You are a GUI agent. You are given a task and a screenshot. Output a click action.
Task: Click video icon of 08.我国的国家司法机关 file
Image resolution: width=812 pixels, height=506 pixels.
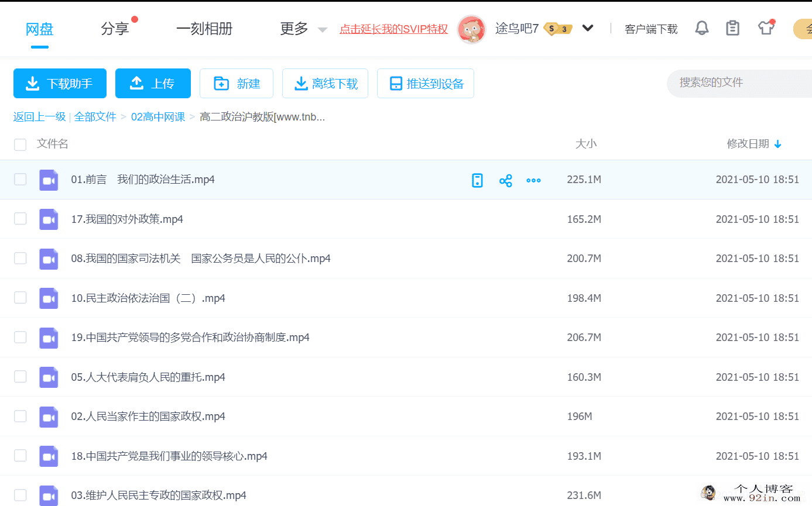coord(49,259)
